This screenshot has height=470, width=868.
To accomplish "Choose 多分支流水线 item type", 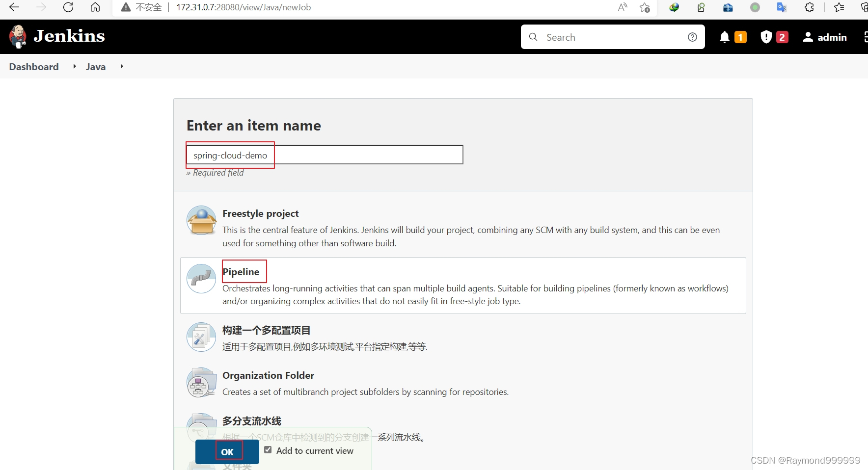I will pyautogui.click(x=252, y=421).
